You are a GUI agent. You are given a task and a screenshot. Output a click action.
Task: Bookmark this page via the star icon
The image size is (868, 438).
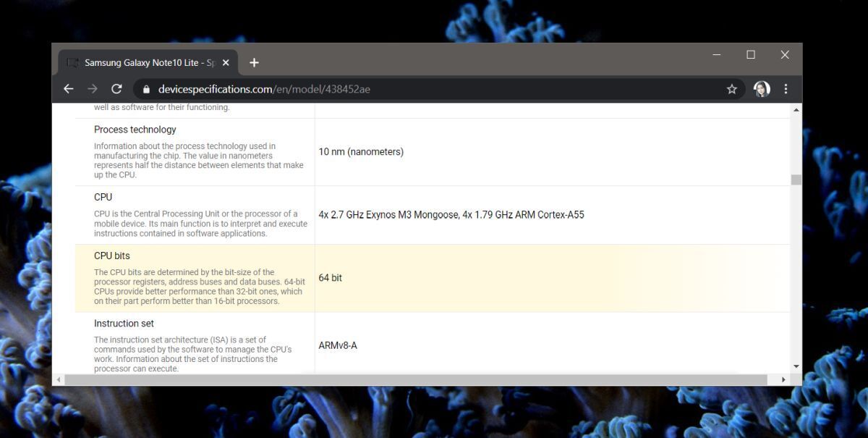click(x=731, y=88)
